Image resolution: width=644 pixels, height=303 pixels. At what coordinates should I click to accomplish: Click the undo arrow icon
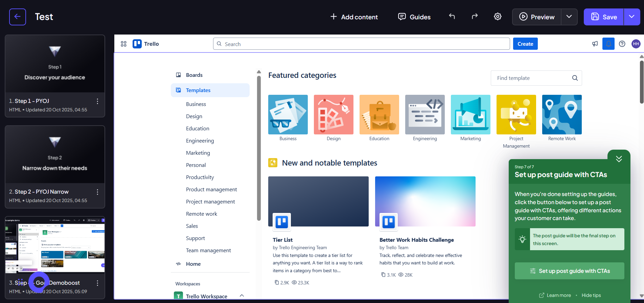click(452, 17)
